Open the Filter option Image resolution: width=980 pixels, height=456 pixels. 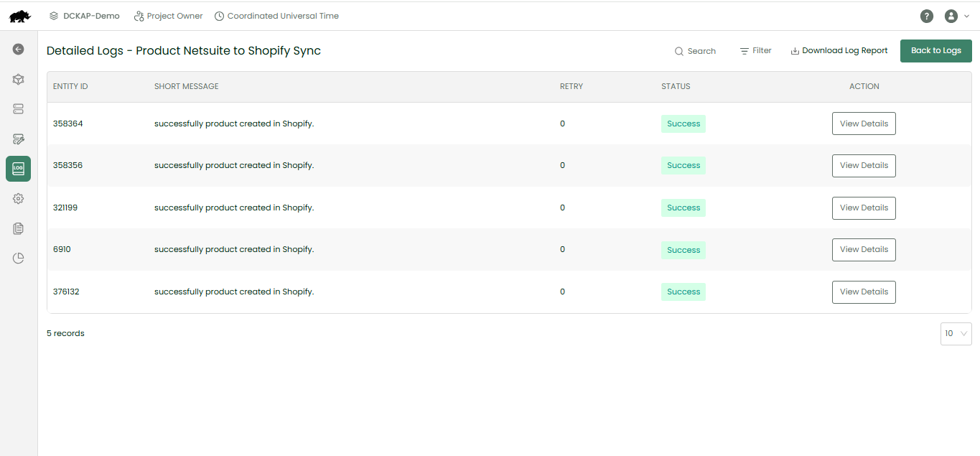click(755, 51)
